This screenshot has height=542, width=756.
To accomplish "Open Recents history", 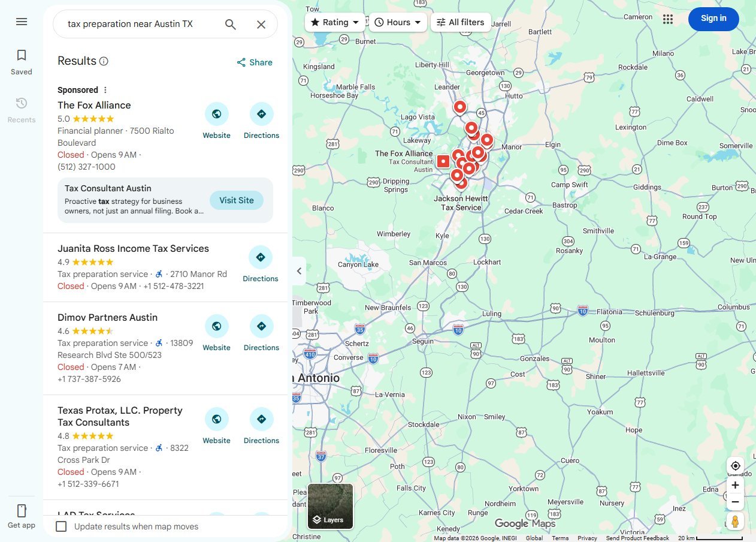I will pos(22,110).
